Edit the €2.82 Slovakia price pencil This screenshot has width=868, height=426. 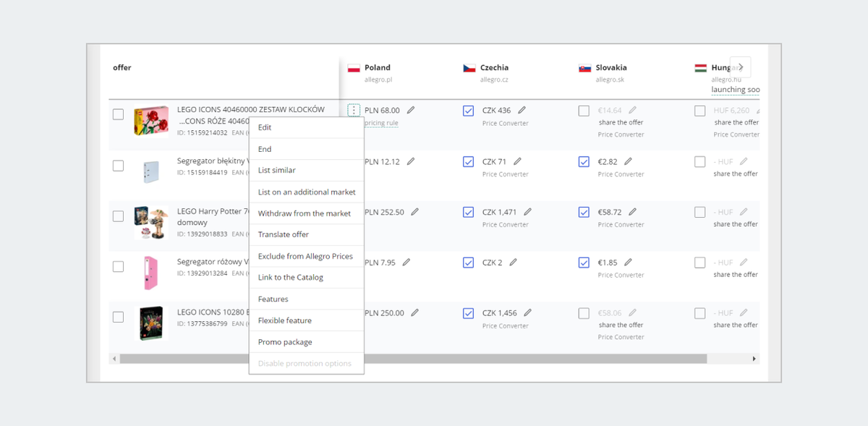629,161
